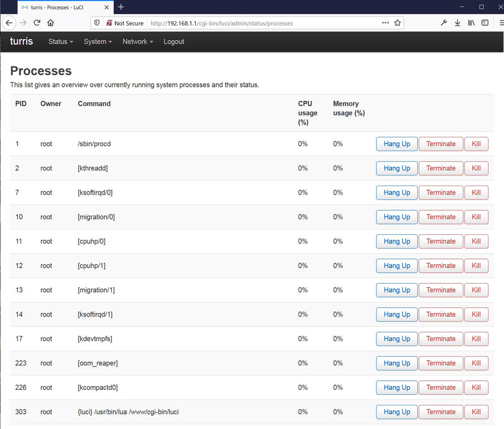Image resolution: width=504 pixels, height=429 pixels.
Task: Kill the [kthreadd] process
Action: coord(476,168)
